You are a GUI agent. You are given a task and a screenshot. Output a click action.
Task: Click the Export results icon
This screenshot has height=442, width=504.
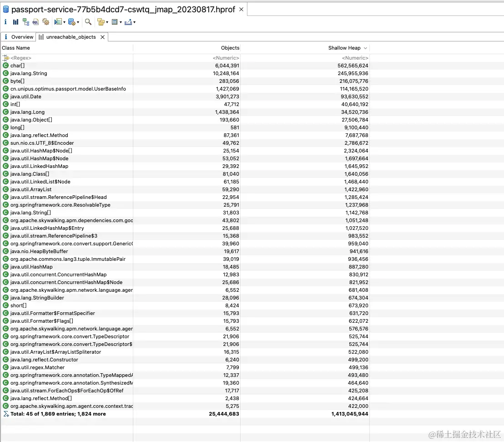point(128,22)
